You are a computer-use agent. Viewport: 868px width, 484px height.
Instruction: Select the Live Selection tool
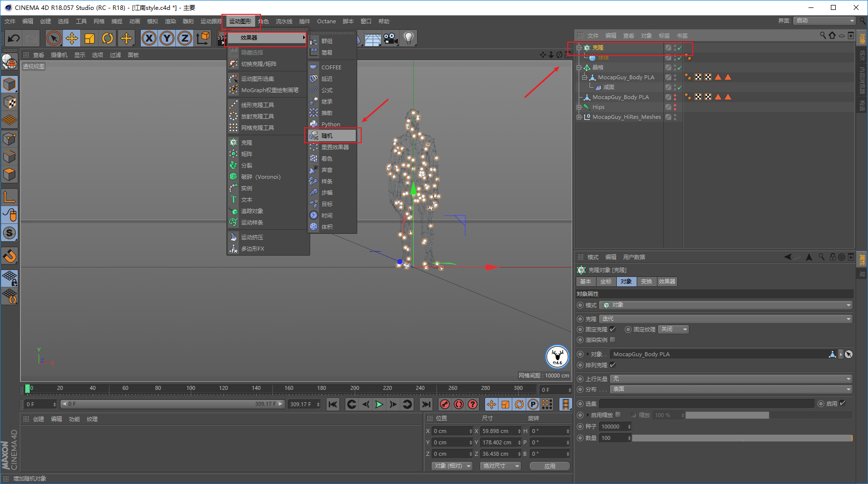pyautogui.click(x=54, y=38)
